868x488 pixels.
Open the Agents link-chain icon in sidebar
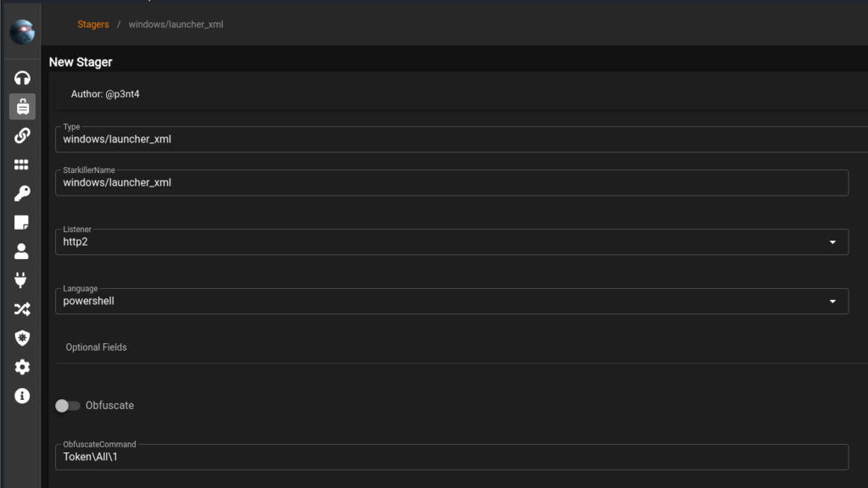(x=22, y=136)
